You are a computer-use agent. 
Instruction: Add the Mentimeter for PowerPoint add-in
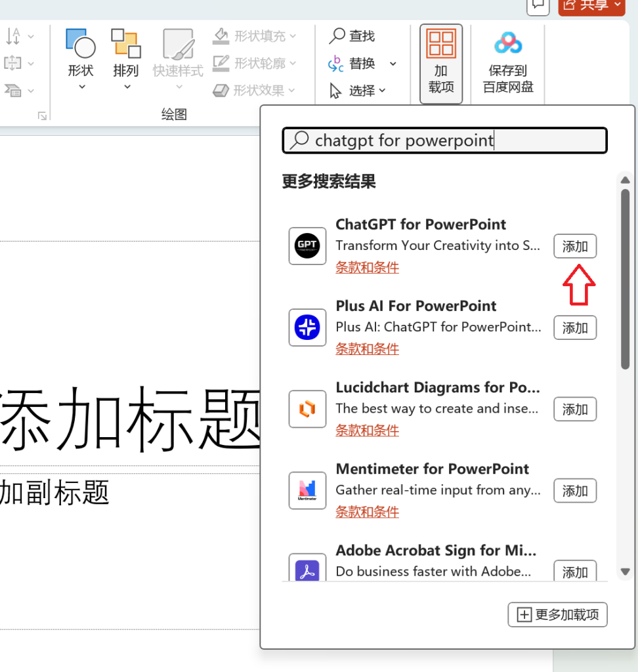pos(575,490)
